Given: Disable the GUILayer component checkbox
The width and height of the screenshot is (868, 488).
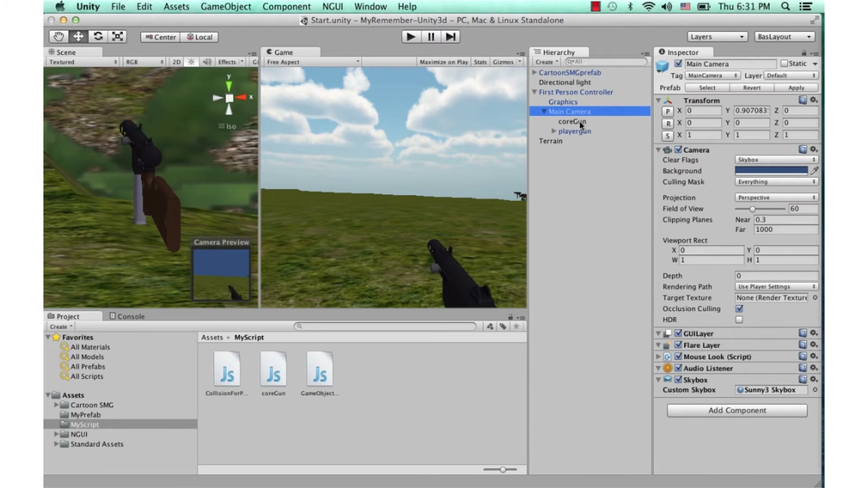Looking at the screenshot, I should tap(678, 333).
